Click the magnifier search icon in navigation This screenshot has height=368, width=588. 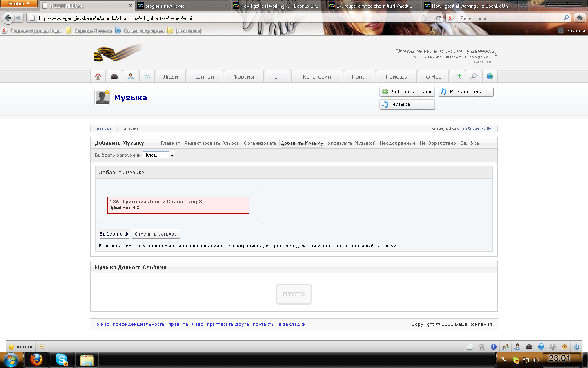tap(474, 76)
